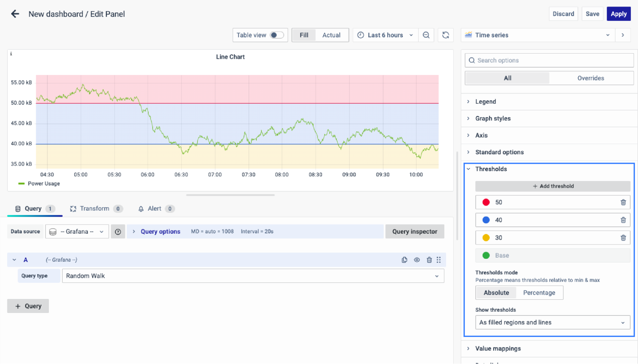This screenshot has width=638, height=364.
Task: Open the Query inspector
Action: (x=414, y=232)
